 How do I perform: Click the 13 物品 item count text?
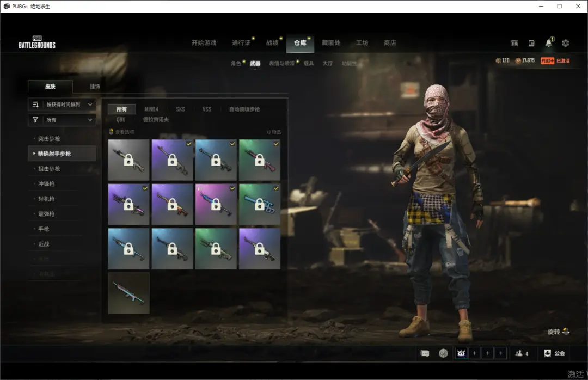[273, 132]
